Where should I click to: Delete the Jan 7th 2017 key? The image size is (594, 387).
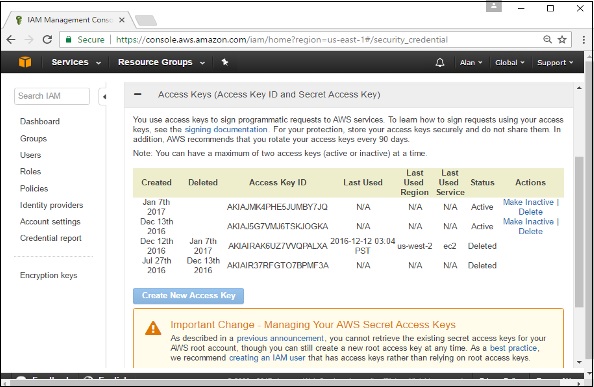pyautogui.click(x=530, y=212)
